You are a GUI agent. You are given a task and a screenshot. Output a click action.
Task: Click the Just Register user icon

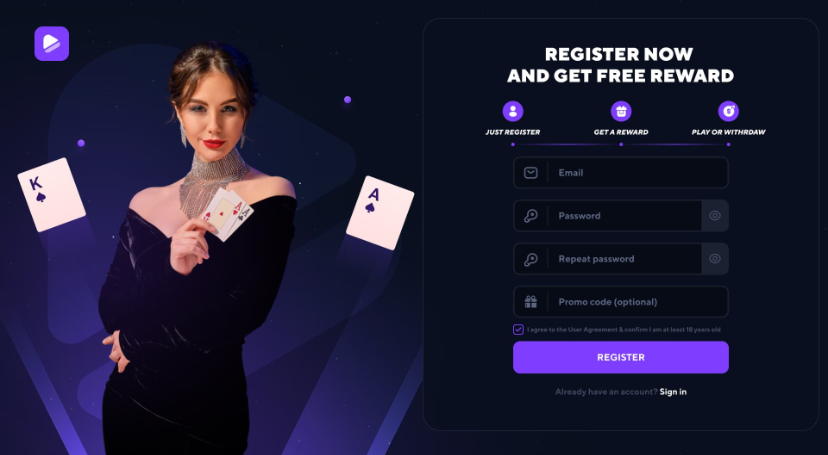(x=513, y=111)
